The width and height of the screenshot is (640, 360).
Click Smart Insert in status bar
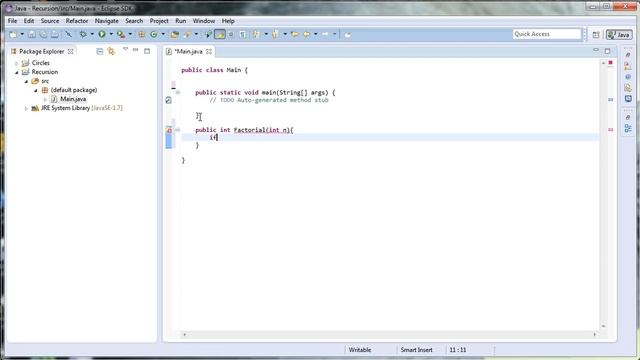coord(416,350)
